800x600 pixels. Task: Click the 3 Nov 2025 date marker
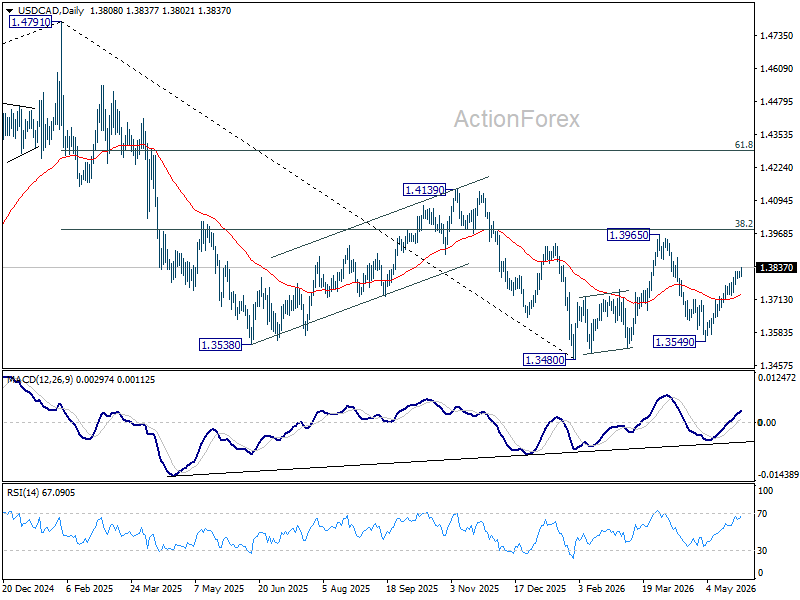click(475, 588)
